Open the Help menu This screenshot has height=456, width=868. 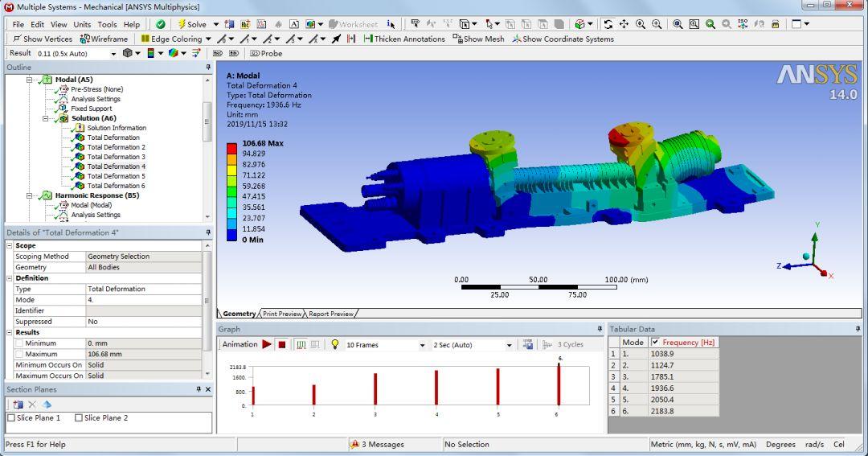click(x=132, y=24)
